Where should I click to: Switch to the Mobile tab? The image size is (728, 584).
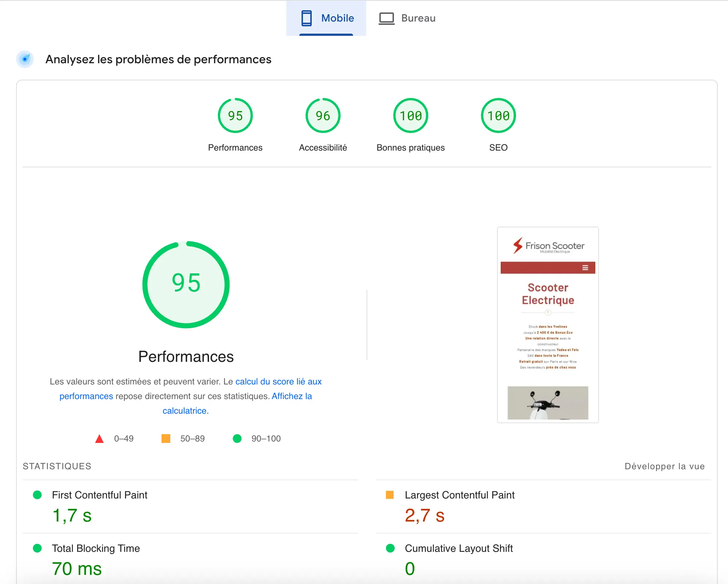pos(326,18)
